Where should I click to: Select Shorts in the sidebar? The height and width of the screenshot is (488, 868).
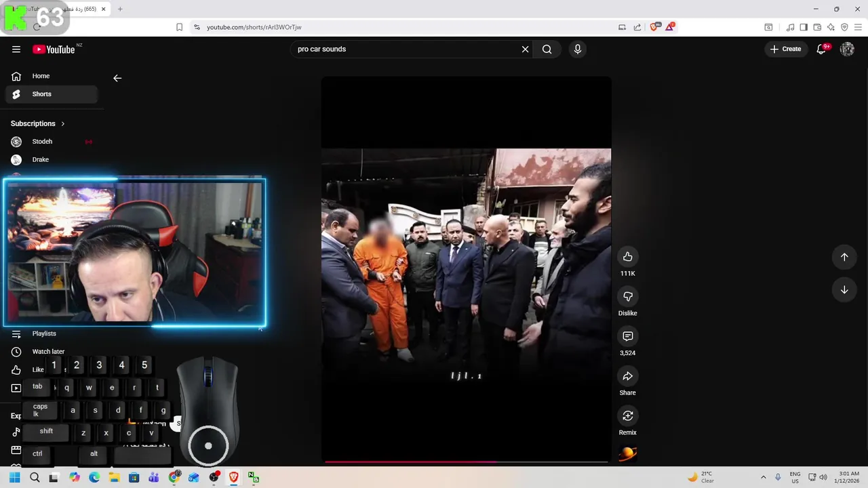tap(52, 94)
